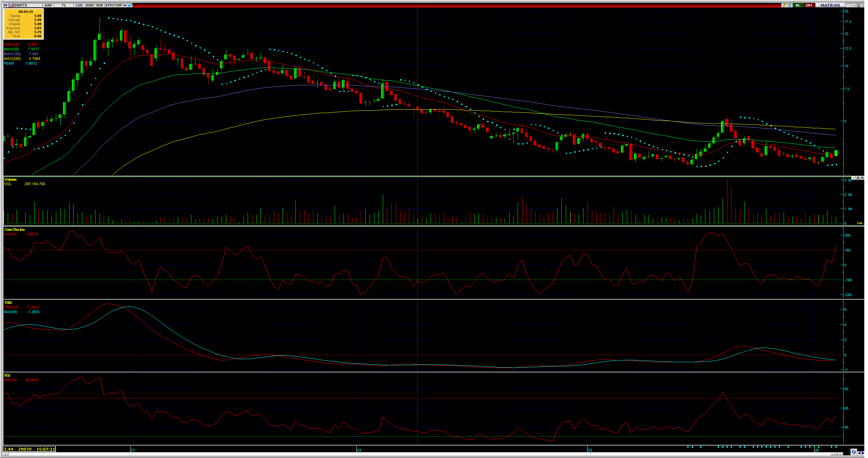Toggle the SVD button in toolbar

tap(100, 5)
